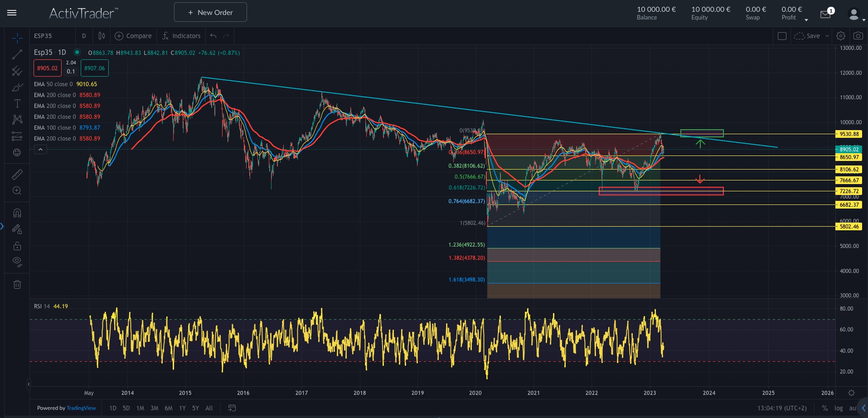Take a chart snapshot with the camera icon
This screenshot has width=868, height=418.
tap(858, 36)
